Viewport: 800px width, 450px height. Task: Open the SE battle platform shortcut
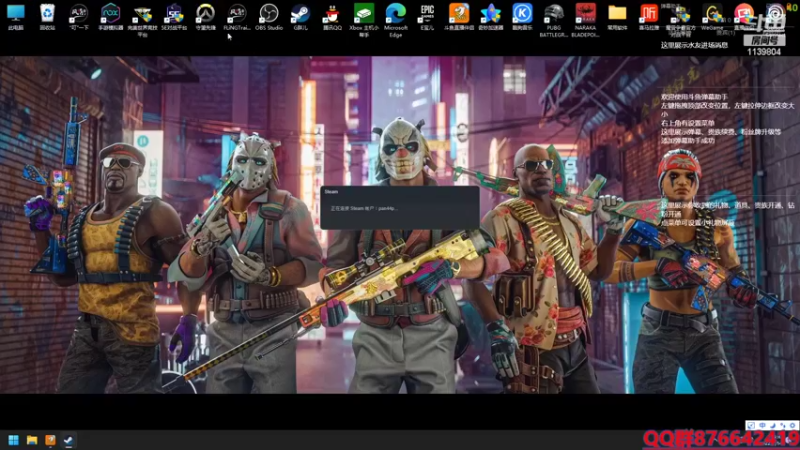point(173,16)
